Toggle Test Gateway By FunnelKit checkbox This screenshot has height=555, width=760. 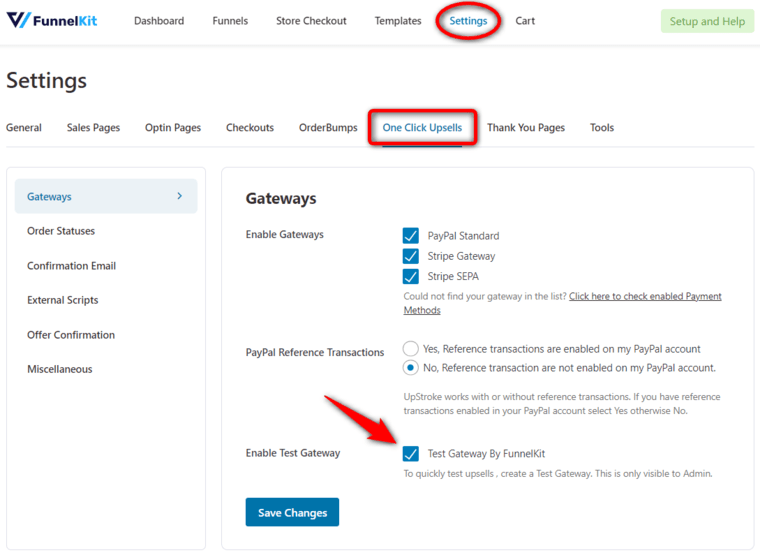[411, 454]
